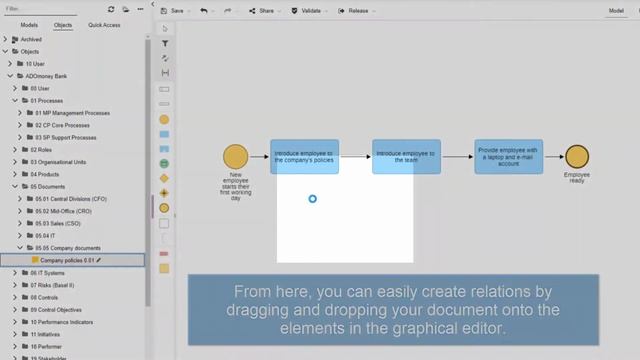The height and width of the screenshot is (360, 640).
Task: Select the spacing tool in the palette
Action: coord(165,73)
